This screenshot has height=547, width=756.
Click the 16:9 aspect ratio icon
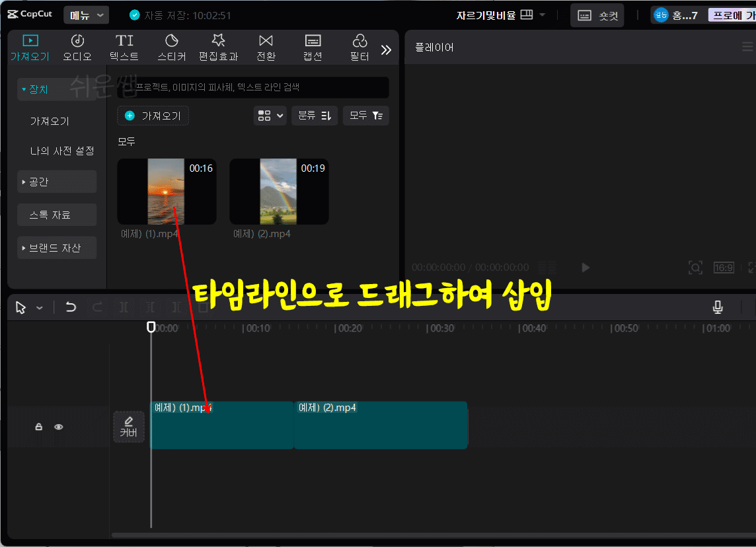(x=724, y=268)
